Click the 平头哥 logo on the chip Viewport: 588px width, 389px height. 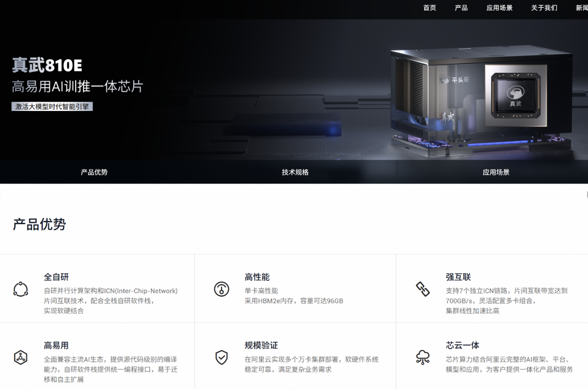[x=455, y=80]
